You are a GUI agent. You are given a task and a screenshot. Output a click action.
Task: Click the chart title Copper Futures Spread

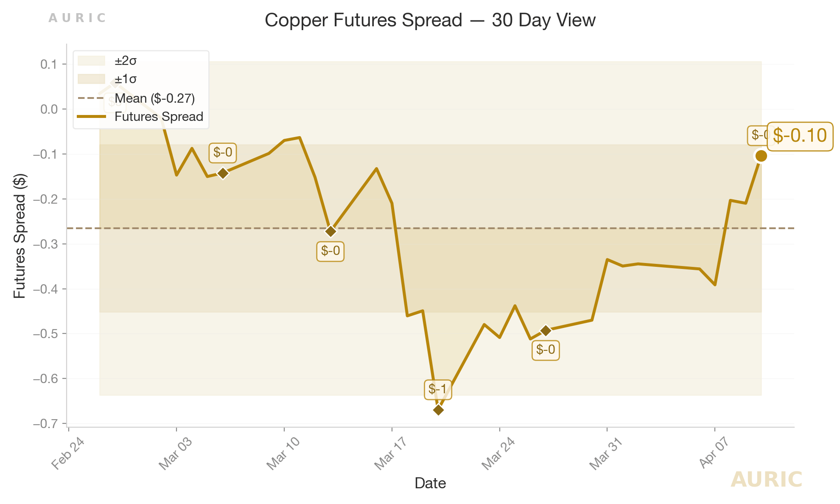(430, 20)
